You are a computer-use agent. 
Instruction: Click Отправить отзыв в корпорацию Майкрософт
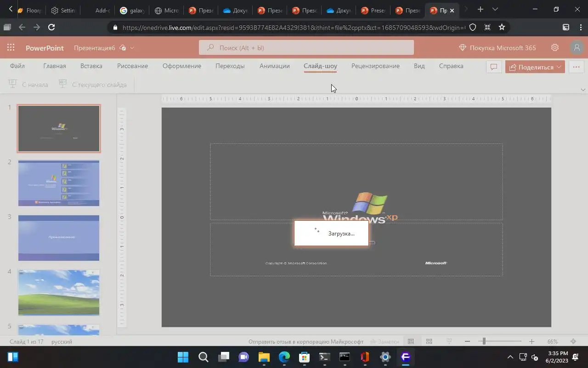pos(306,341)
